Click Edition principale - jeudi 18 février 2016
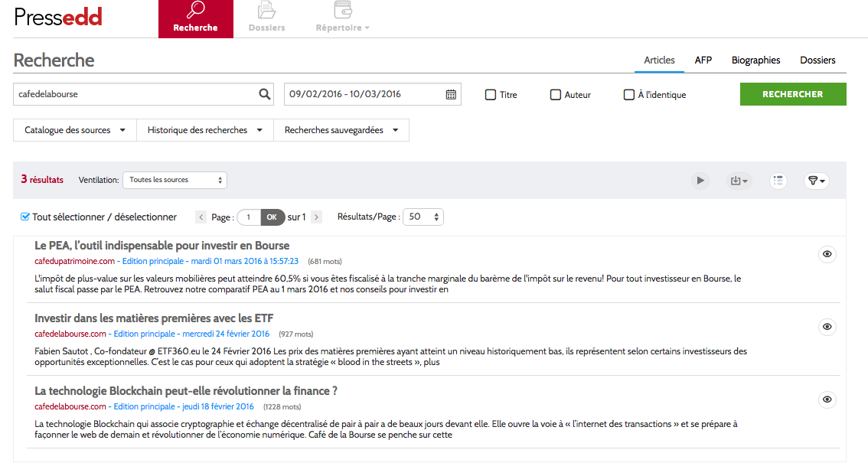Screen dimensions: 868x463 point(184,406)
